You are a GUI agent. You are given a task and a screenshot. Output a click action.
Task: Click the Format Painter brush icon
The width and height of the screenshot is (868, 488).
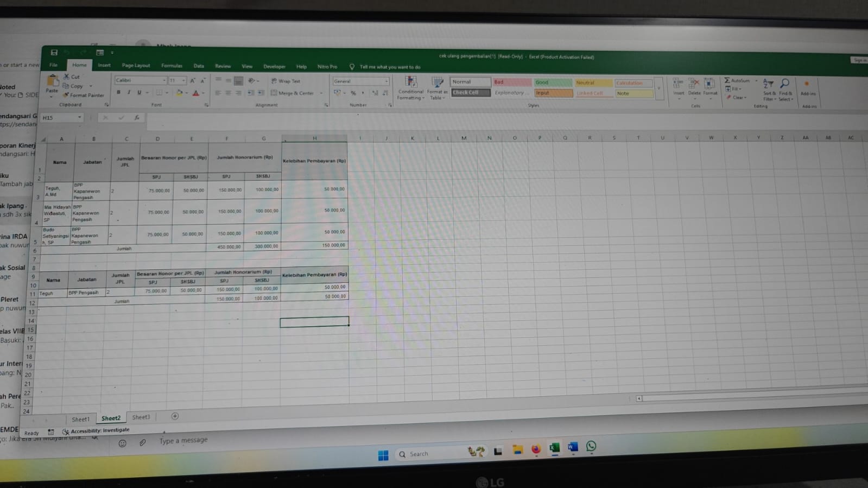66,95
